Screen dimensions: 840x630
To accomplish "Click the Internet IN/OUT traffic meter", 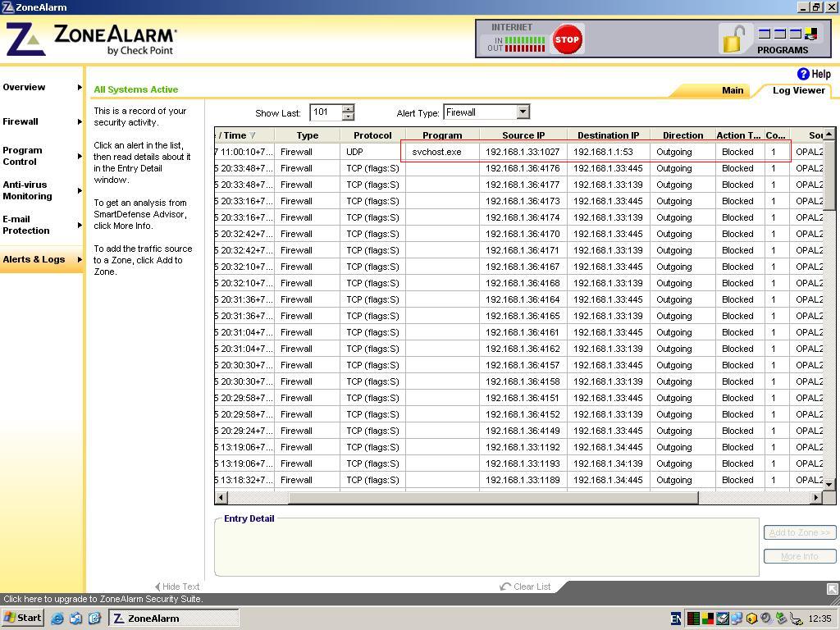I will pos(517,44).
